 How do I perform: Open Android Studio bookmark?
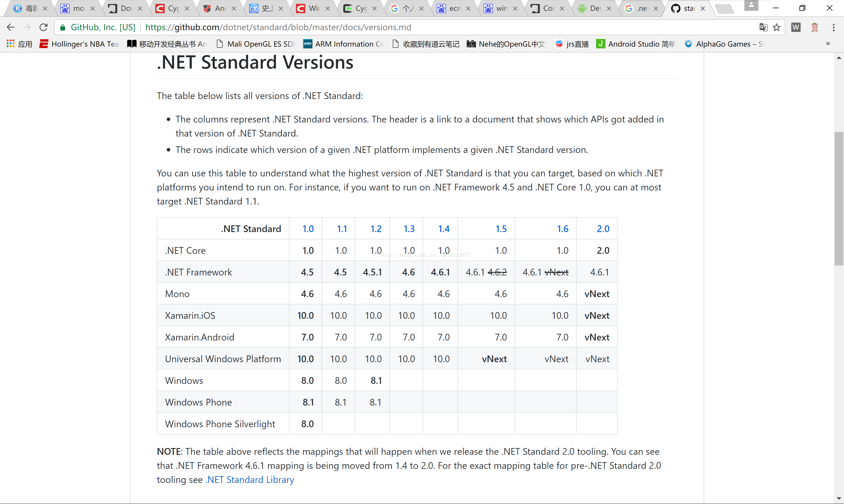pyautogui.click(x=636, y=44)
